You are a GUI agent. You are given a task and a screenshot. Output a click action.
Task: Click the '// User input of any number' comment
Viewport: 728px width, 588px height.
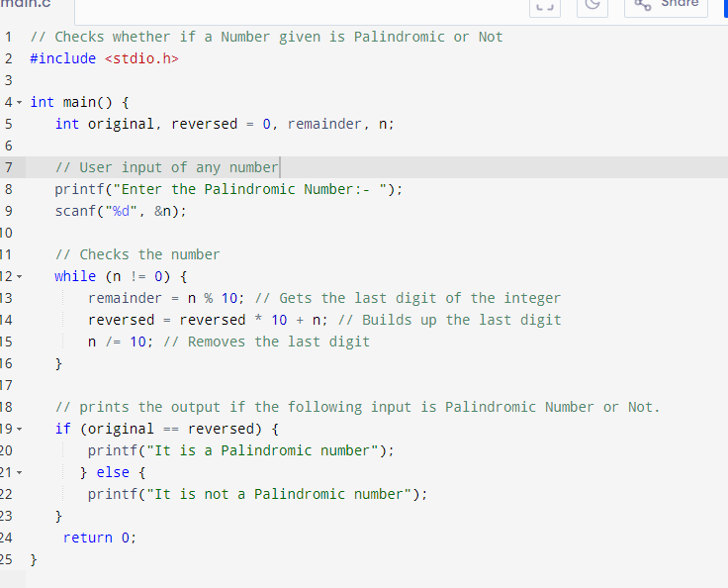coord(167,167)
